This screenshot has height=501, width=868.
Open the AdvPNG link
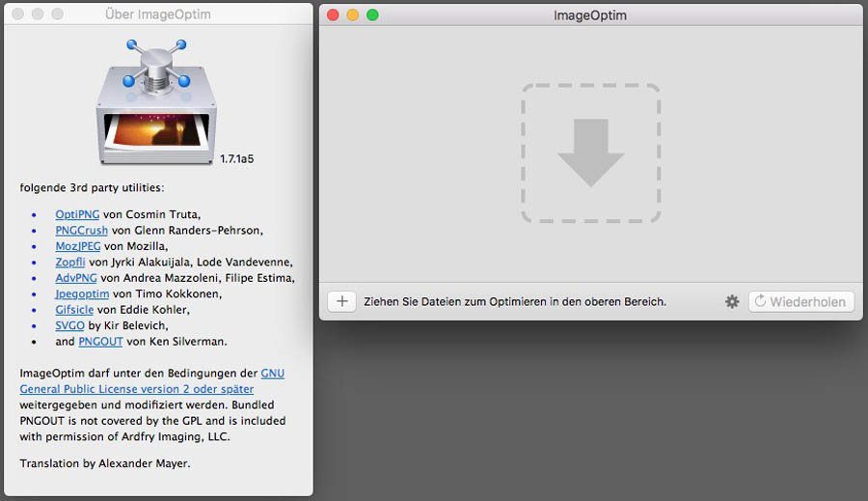[76, 278]
